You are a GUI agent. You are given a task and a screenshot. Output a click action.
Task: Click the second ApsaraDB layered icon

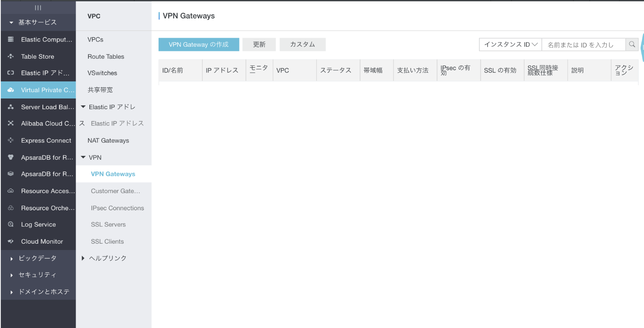[11, 174]
